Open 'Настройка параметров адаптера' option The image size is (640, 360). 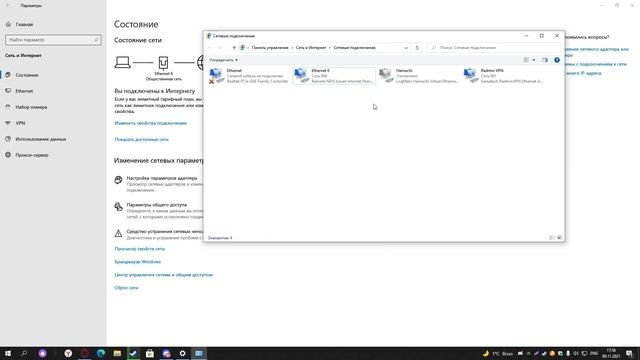pyautogui.click(x=159, y=184)
